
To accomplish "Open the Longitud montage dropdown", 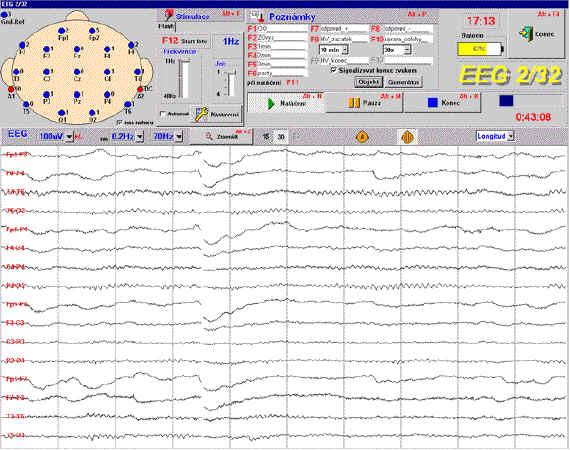I will pos(511,136).
